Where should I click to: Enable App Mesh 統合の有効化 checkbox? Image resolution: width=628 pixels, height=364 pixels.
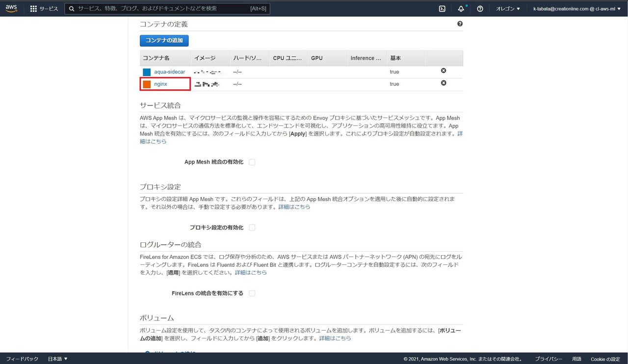click(x=252, y=162)
